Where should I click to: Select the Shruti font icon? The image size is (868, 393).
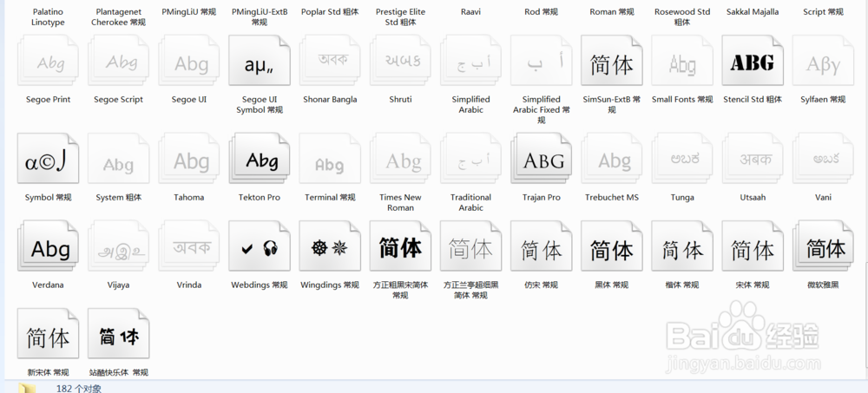(x=400, y=61)
